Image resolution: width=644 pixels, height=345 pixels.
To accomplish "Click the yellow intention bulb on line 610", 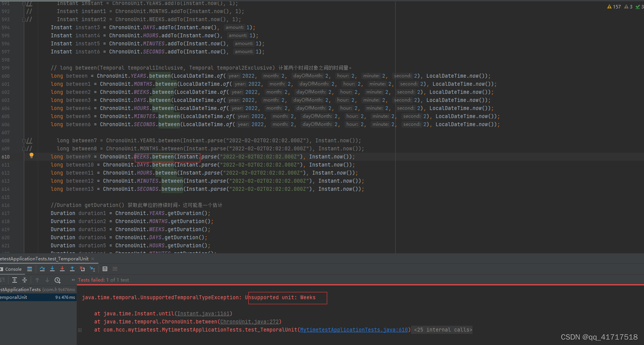I will coord(32,156).
